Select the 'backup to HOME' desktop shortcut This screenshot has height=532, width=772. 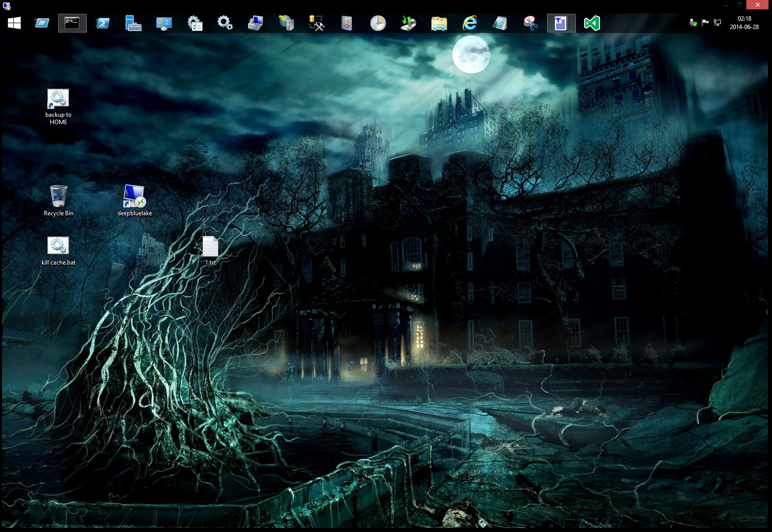[58, 107]
